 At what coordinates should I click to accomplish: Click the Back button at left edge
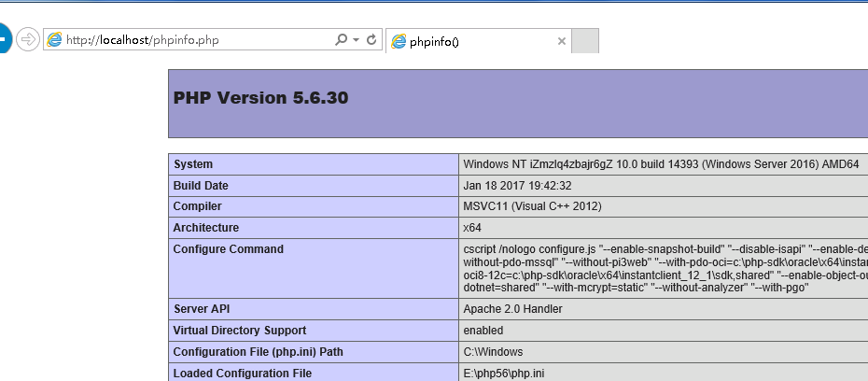5,39
